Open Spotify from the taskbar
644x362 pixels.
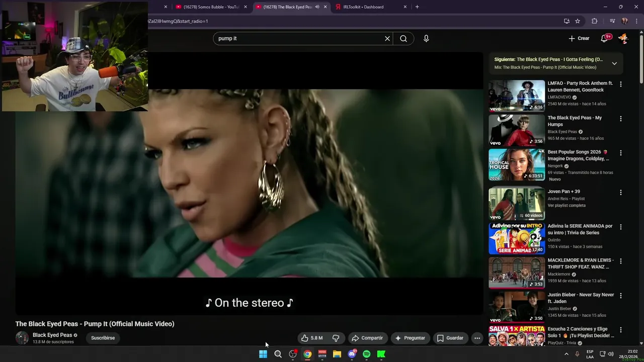point(367,354)
